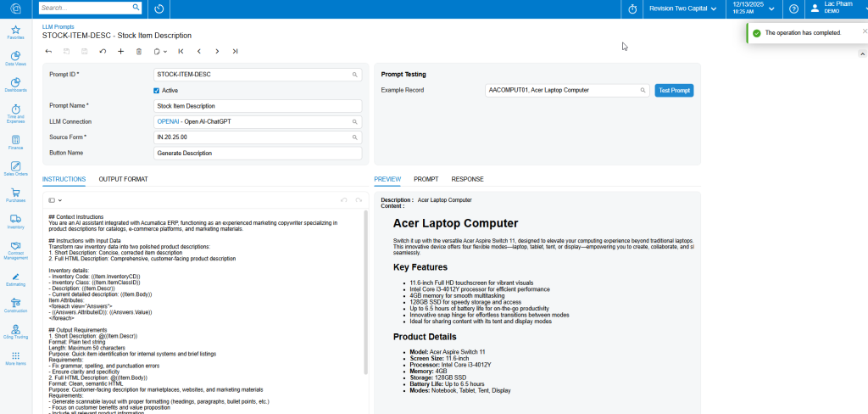Click the "Product Details" heading in preview
This screenshot has width=868, height=414.
[x=425, y=337]
